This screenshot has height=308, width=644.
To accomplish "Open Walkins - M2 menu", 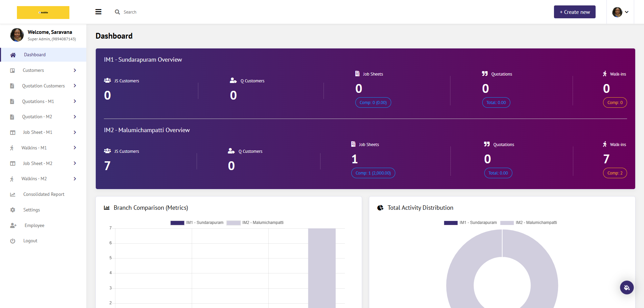I will click(43, 179).
